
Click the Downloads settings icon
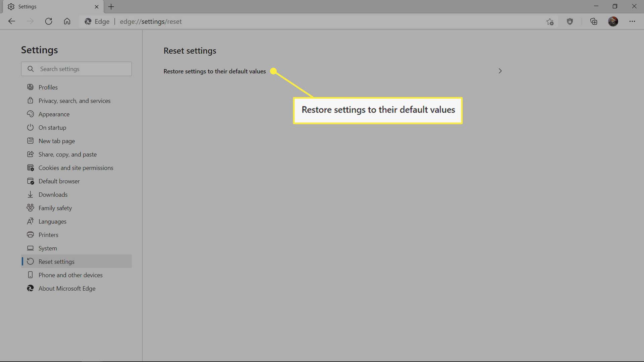[30, 194]
